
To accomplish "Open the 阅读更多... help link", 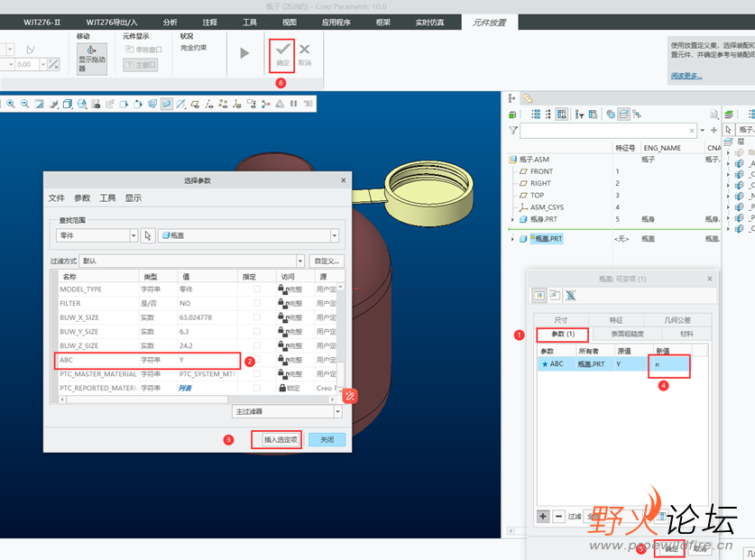I will point(686,76).
